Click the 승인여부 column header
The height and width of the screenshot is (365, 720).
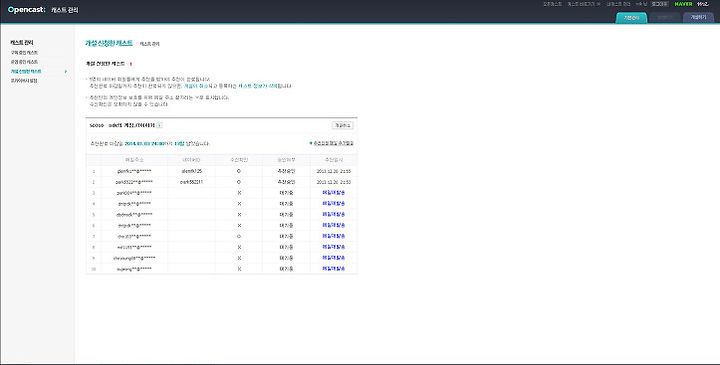pyautogui.click(x=286, y=160)
